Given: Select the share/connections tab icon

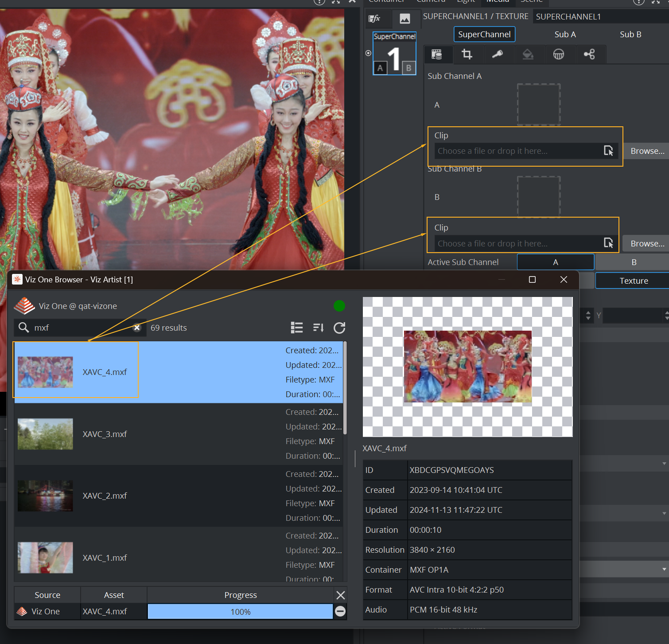Looking at the screenshot, I should click(589, 55).
